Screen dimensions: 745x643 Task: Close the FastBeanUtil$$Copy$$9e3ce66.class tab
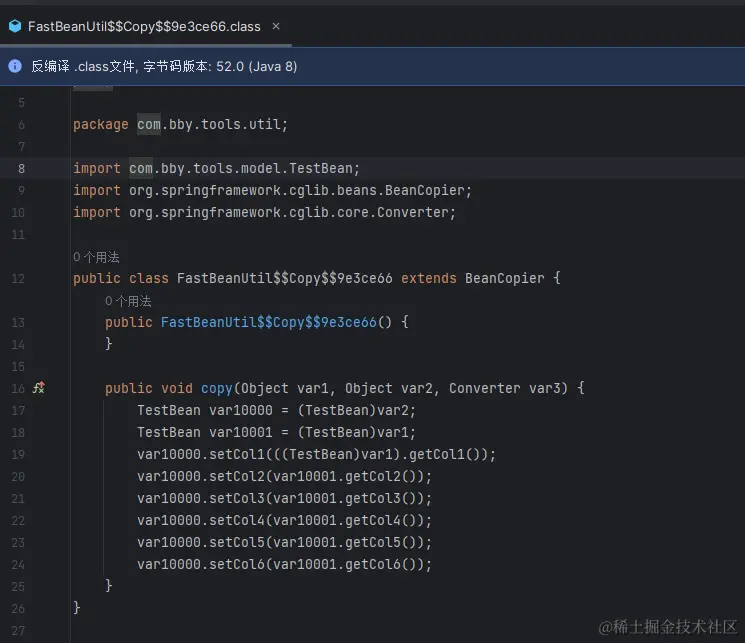(x=276, y=26)
